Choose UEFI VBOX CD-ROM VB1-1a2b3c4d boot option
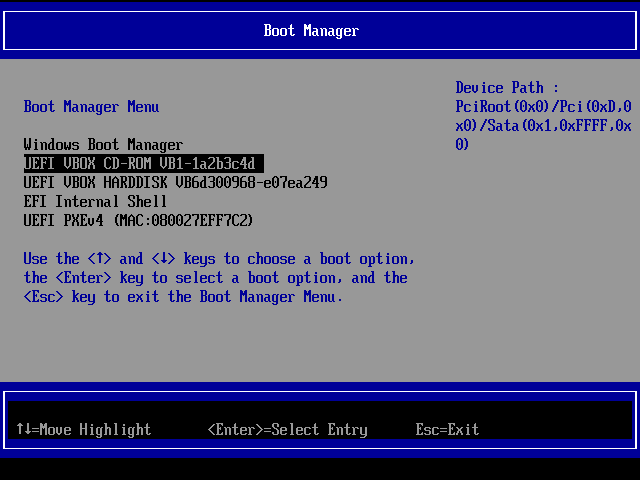640x480 pixels. click(x=144, y=164)
